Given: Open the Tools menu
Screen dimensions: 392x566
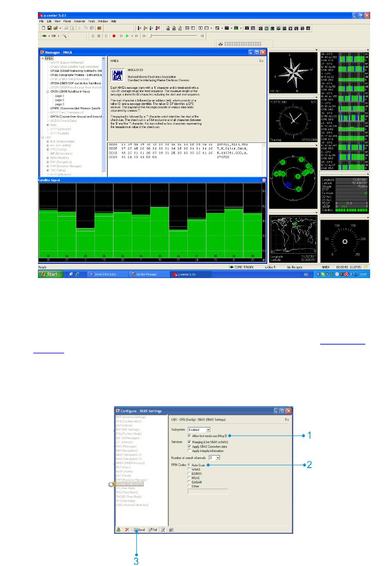Looking at the screenshot, I should (x=92, y=21).
